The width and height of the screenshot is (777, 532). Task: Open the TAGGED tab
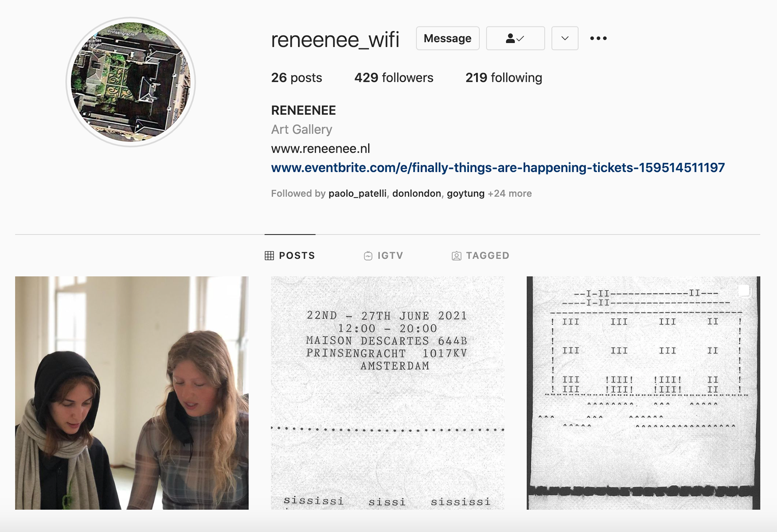point(480,256)
